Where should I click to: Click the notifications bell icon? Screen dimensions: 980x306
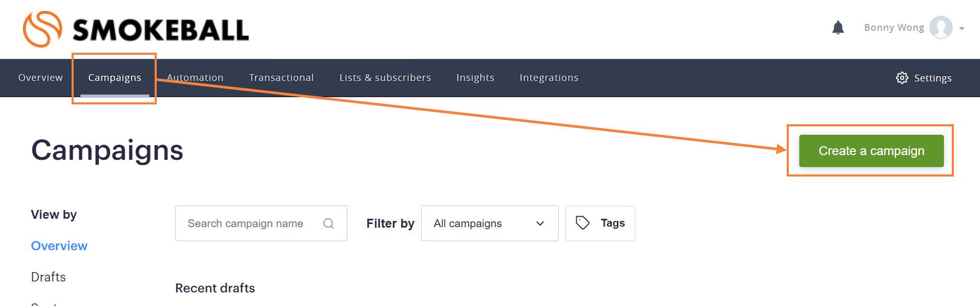(838, 28)
